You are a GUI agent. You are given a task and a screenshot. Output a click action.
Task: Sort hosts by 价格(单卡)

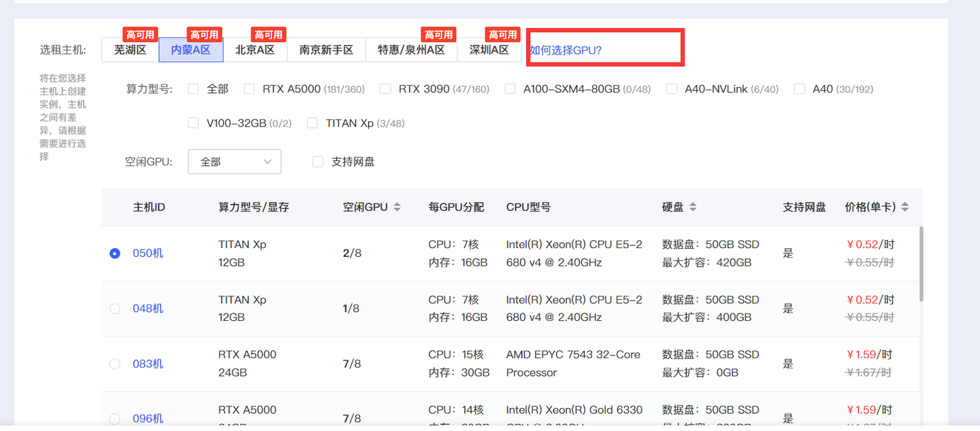(906, 207)
